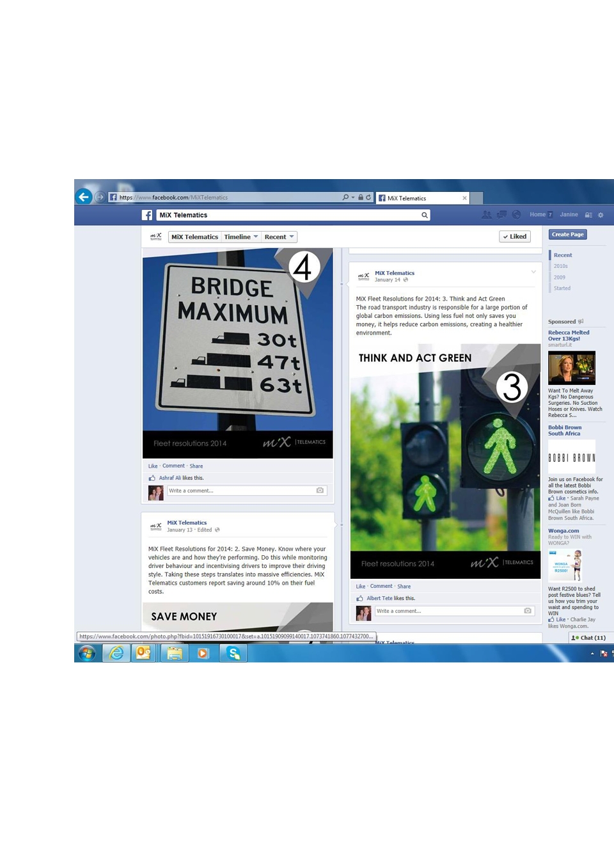The image size is (614, 868).
Task: Expand the Timeline dropdown
Action: [x=241, y=237]
